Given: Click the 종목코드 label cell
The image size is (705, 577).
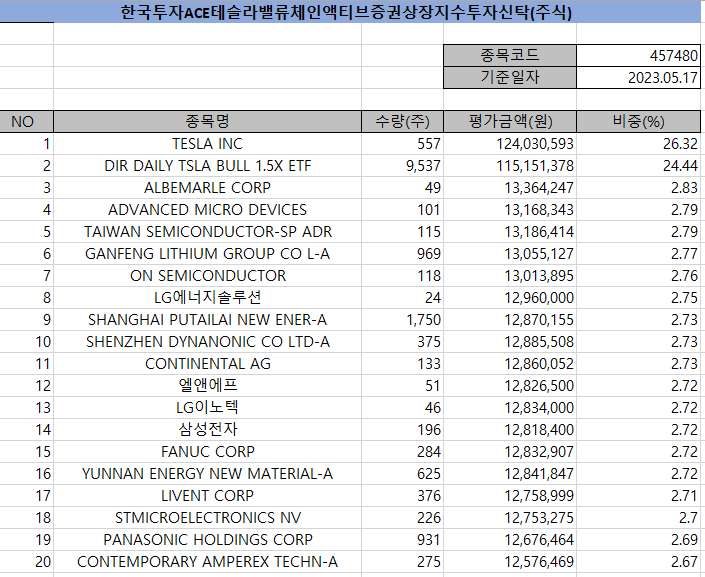Looking at the screenshot, I should (510, 56).
